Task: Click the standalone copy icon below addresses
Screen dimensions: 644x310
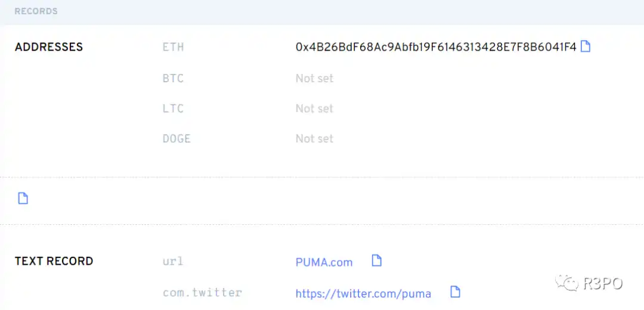Action: tap(23, 199)
